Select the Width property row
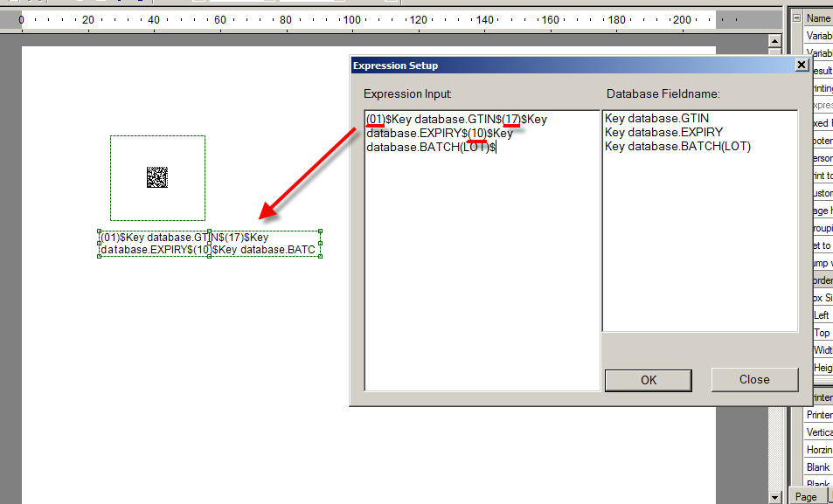Viewport: 833px width, 504px height. [x=823, y=350]
